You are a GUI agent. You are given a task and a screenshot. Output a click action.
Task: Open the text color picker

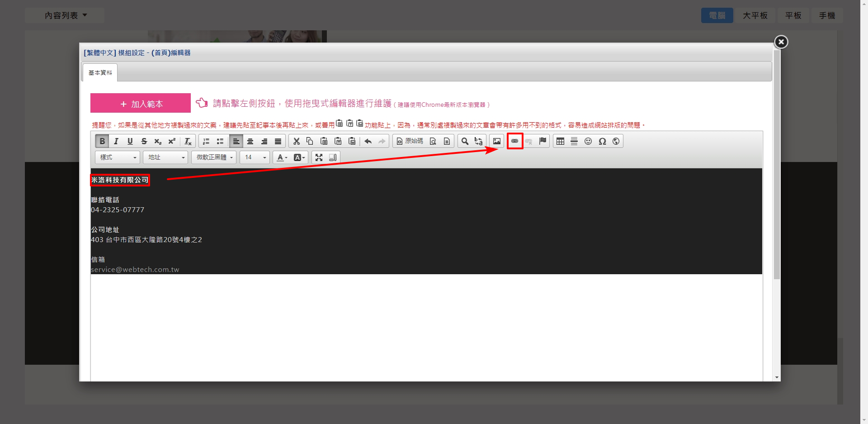point(282,157)
